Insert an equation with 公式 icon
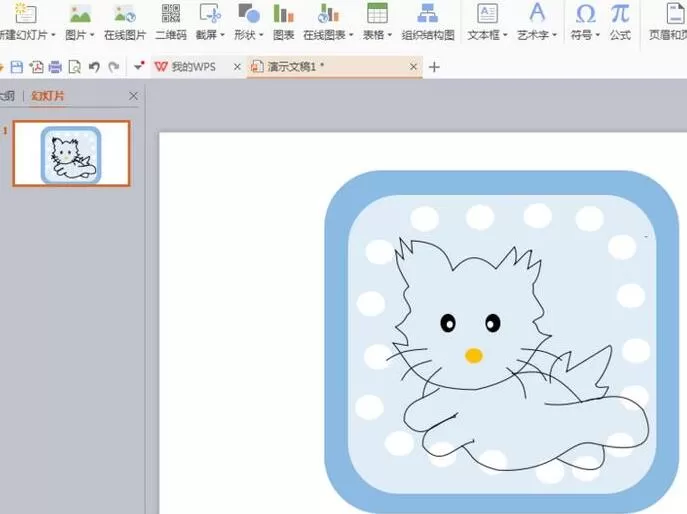This screenshot has width=687, height=514. pos(620,13)
